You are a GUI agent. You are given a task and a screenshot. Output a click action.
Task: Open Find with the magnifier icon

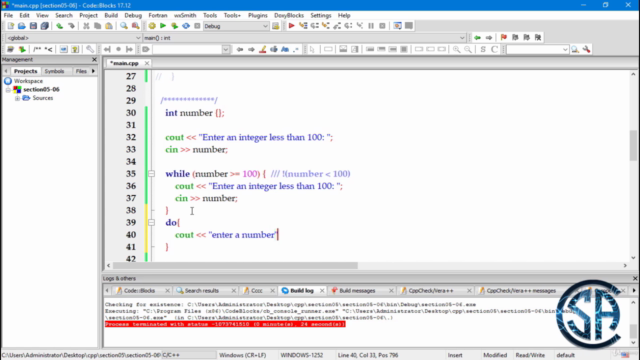coord(124,26)
